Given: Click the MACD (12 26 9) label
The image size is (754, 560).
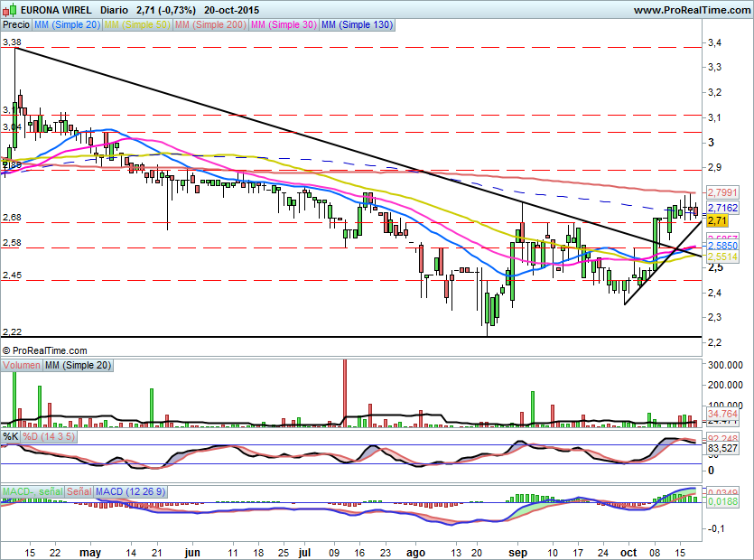Looking at the screenshot, I should coord(130,491).
